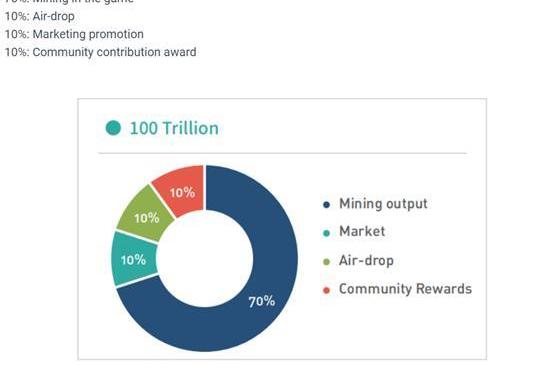Click the 70% label on the chart
The height and width of the screenshot is (366, 556).
[262, 301]
